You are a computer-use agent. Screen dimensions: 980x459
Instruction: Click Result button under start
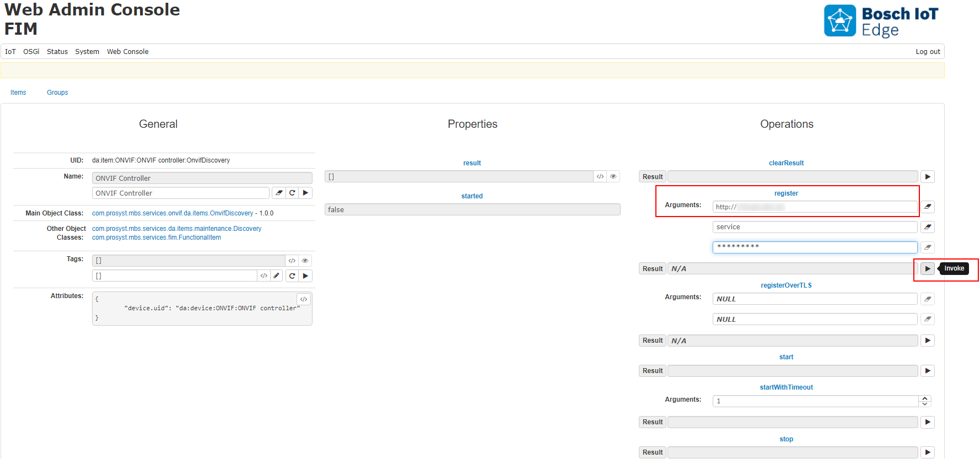pos(653,371)
